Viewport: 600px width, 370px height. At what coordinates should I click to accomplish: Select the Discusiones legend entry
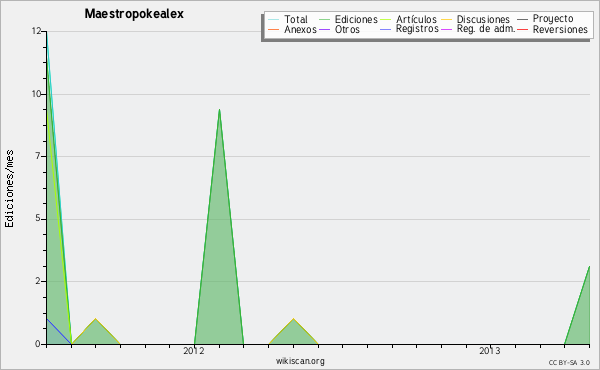pyautogui.click(x=483, y=19)
